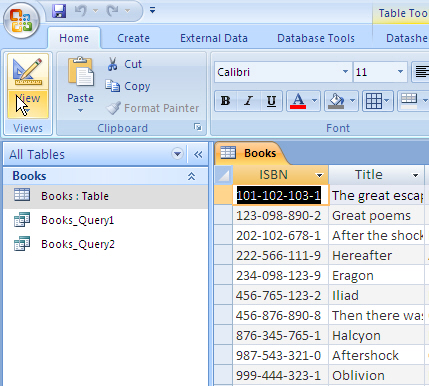
Task: Click the ISBN cell 456-876-890-8
Action: point(280,316)
